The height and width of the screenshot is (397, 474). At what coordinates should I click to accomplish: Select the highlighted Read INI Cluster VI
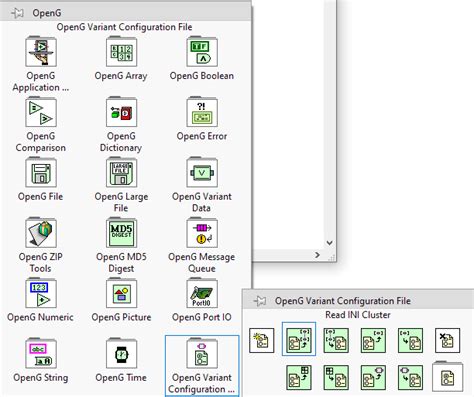pyautogui.click(x=299, y=340)
